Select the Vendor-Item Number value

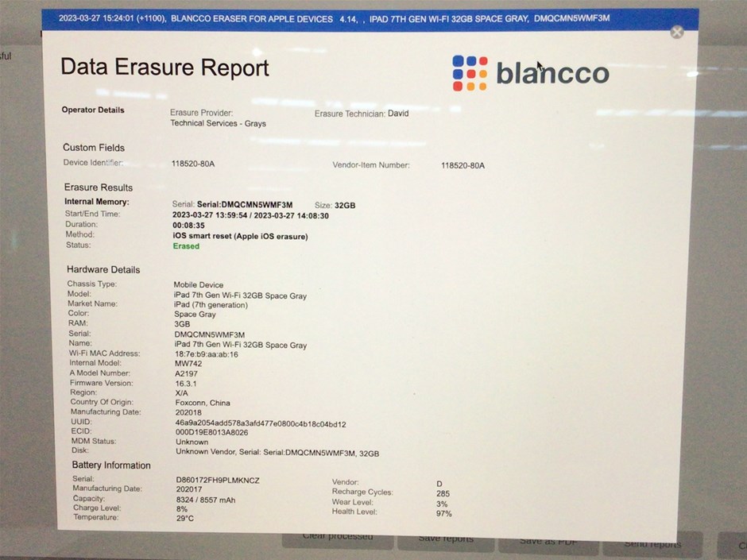coord(462,165)
